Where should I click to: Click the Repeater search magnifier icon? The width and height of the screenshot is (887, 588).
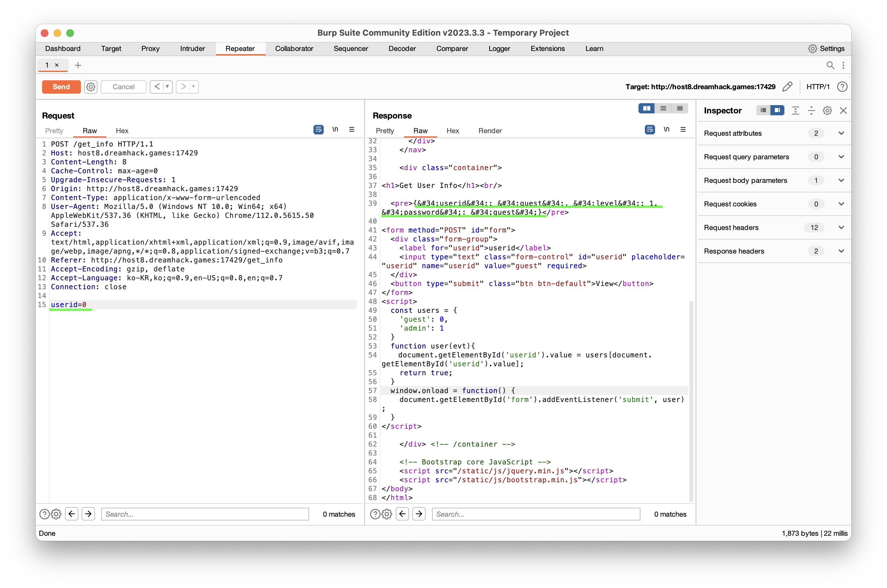click(830, 65)
